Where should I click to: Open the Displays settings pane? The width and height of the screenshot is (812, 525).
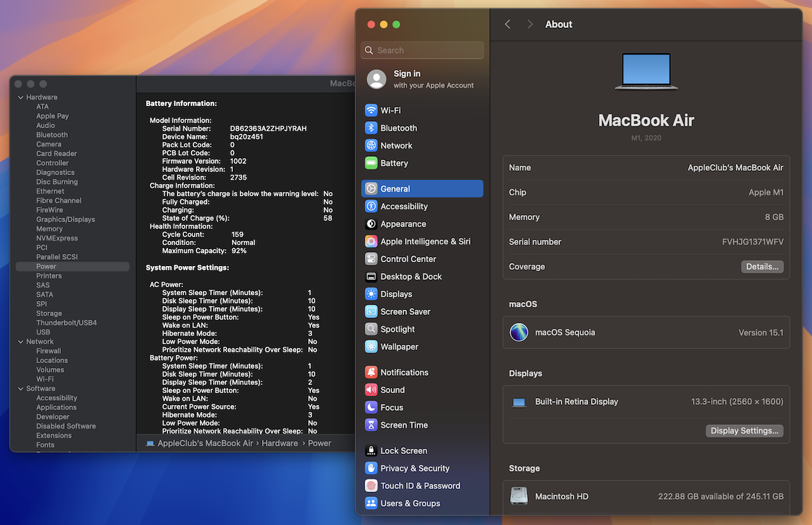point(396,294)
